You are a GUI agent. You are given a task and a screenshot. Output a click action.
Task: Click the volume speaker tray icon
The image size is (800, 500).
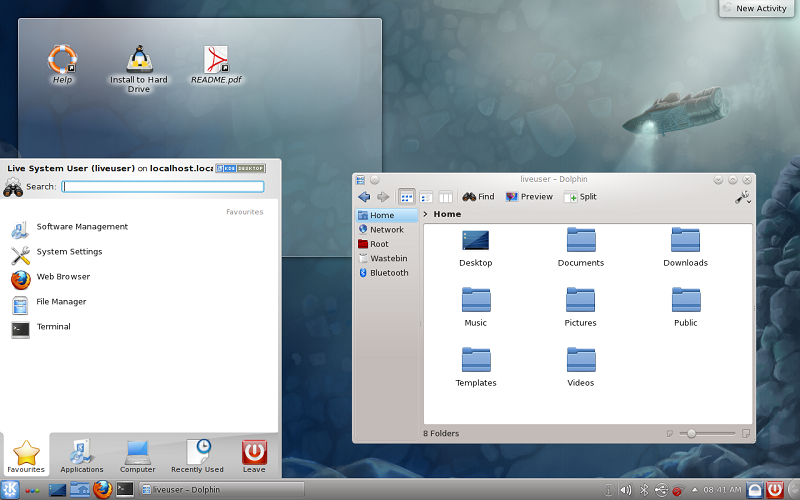(x=626, y=490)
